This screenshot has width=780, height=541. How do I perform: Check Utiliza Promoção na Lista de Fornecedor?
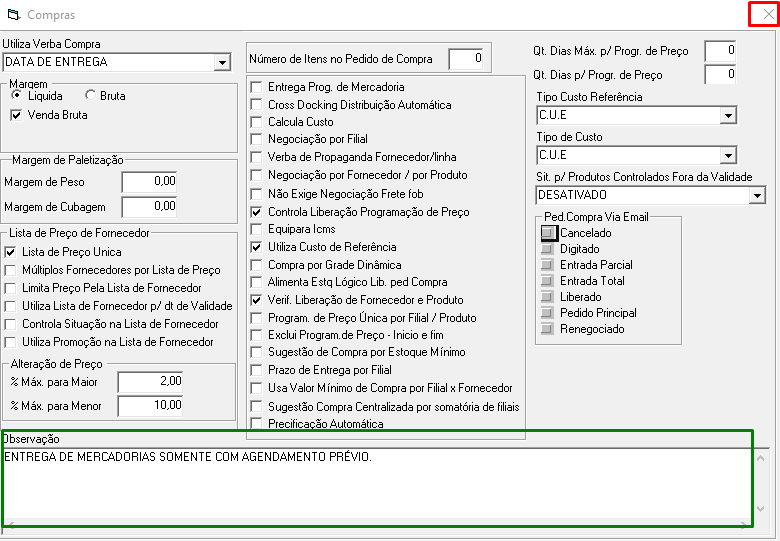[x=10, y=342]
